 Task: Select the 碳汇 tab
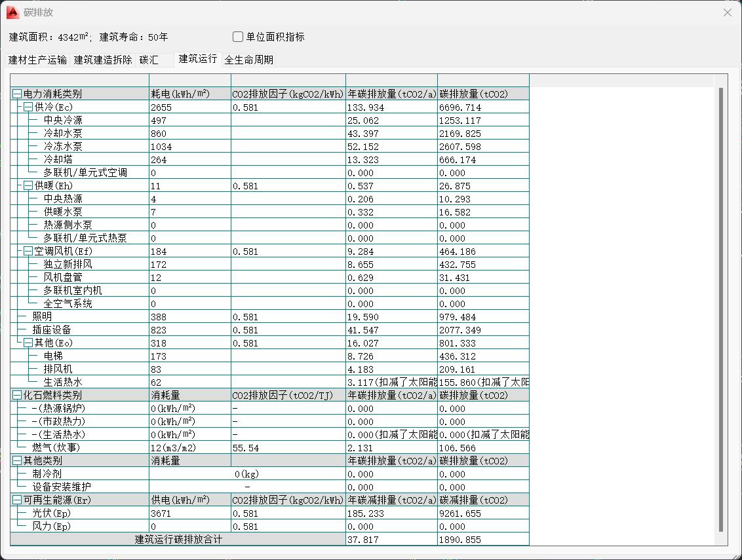(149, 60)
